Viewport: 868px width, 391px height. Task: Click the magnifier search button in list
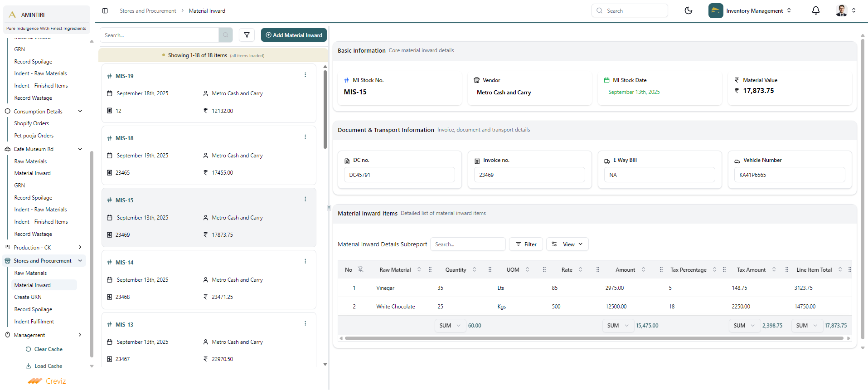[x=226, y=35]
